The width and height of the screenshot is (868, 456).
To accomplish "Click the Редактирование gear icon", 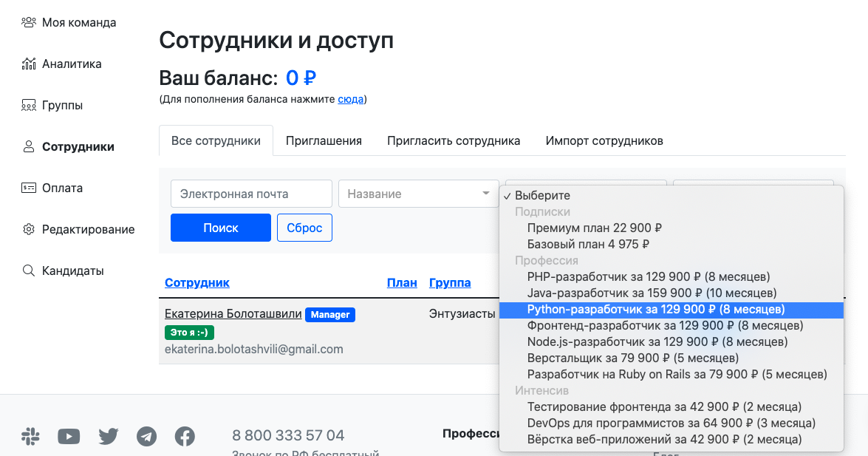I will 29,229.
